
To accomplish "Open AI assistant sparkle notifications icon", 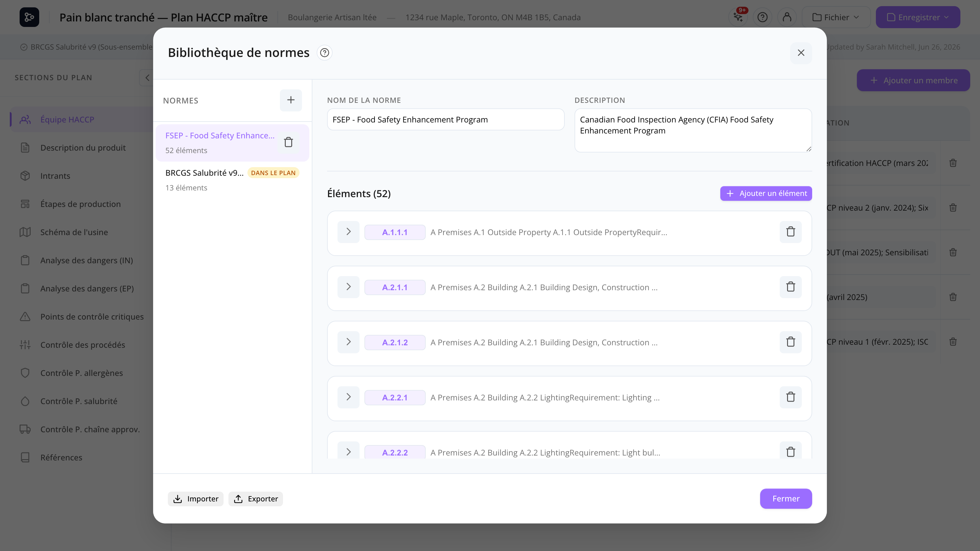I will click(x=738, y=17).
